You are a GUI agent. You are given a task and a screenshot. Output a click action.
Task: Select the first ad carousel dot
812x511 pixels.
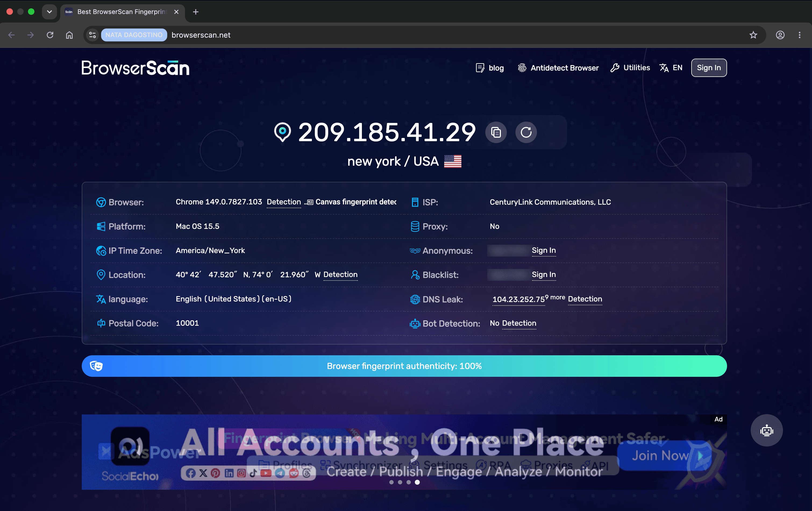391,482
